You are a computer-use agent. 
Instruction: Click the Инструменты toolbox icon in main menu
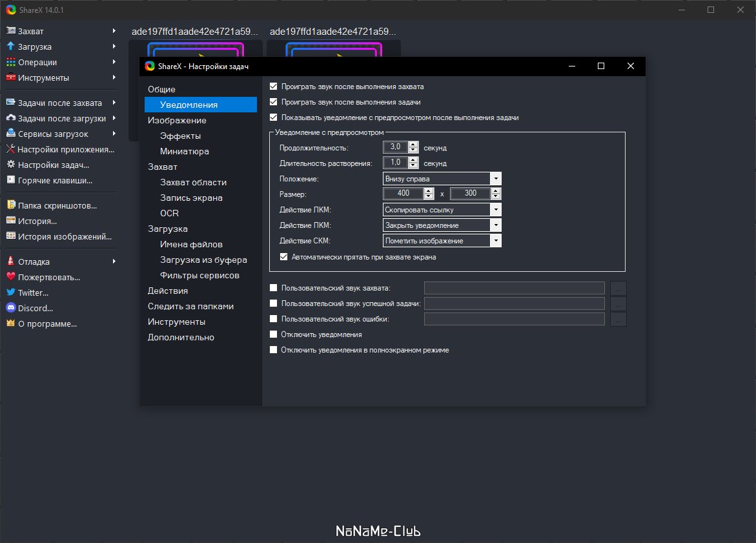pos(11,77)
